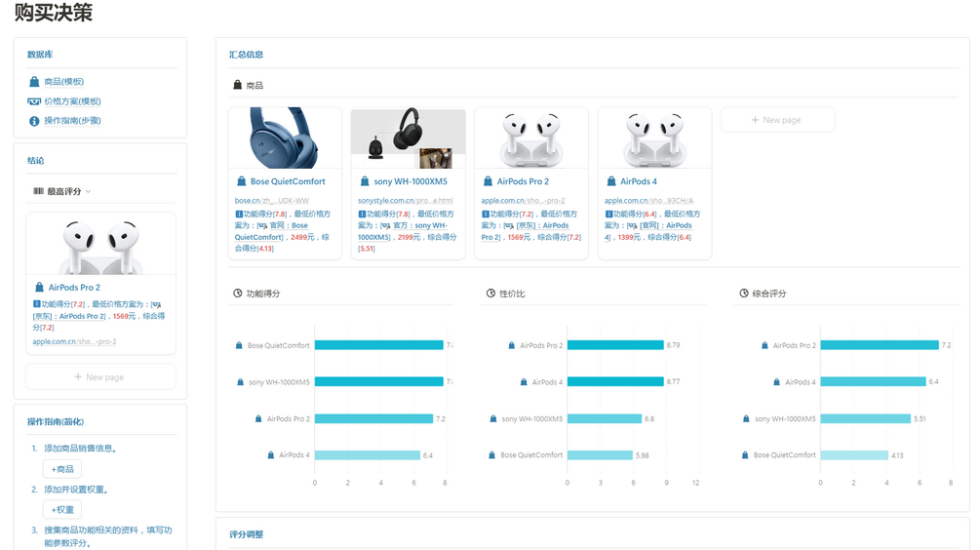Screen dimensions: 980x550
Task: Open the 操作指南(步骤) link
Action: (72, 121)
